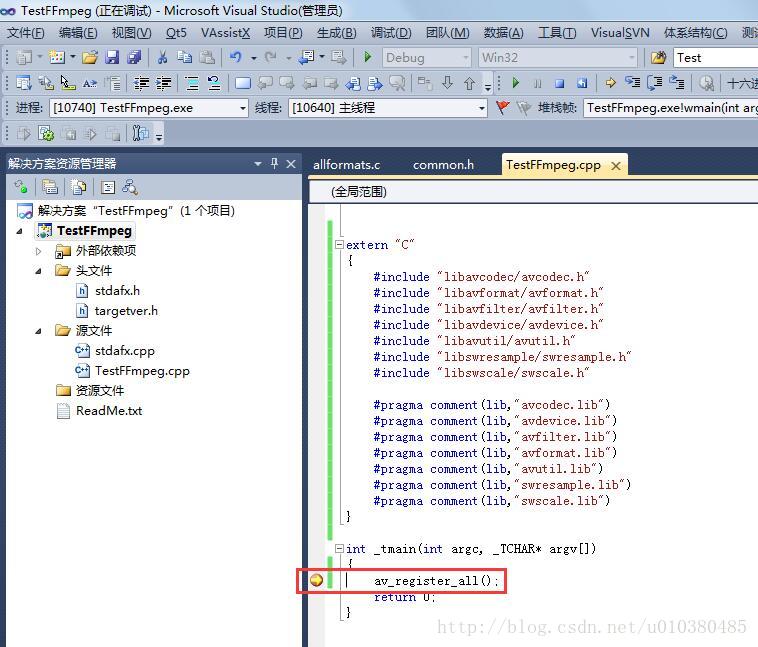
Task: Click the Decrease Indent icon
Action: click(x=141, y=83)
